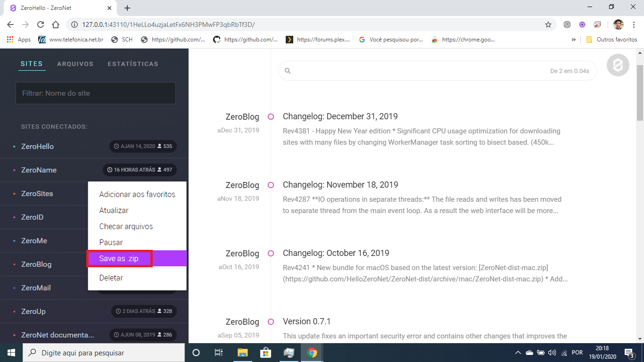Click the Windows taskbar search box
Image resolution: width=644 pixels, height=362 pixels.
104,353
